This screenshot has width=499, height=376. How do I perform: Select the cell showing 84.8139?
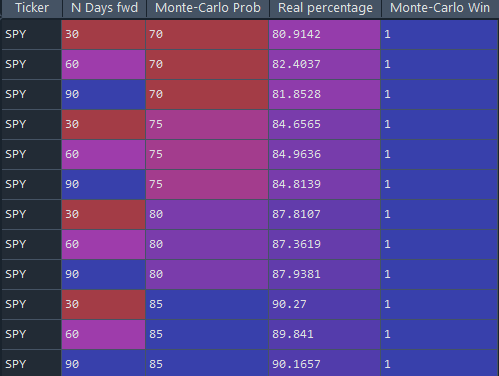325,184
